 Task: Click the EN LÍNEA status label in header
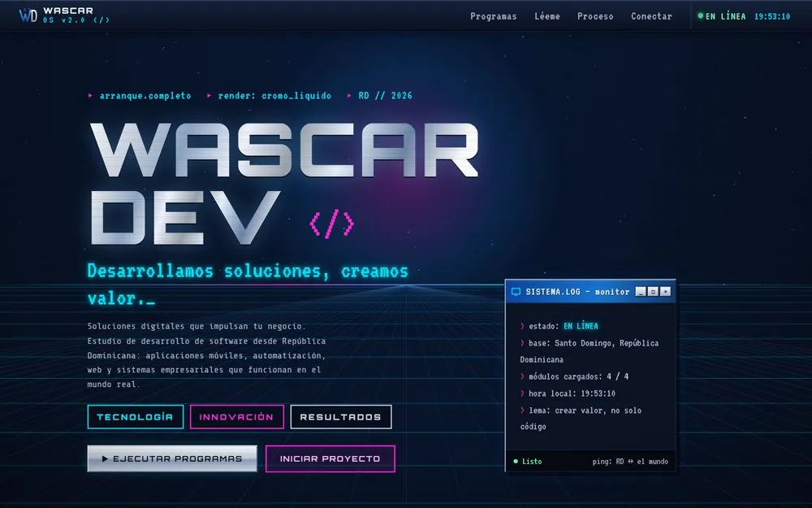[725, 16]
